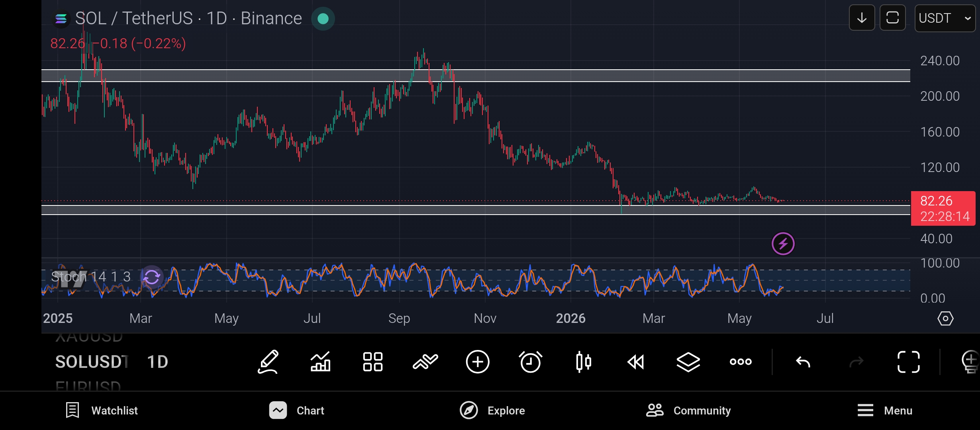Click the 200.00 price axis label
The width and height of the screenshot is (980, 430).
click(x=940, y=96)
